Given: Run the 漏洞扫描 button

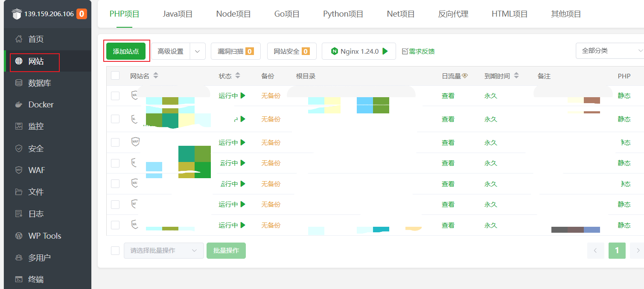Looking at the screenshot, I should (x=236, y=51).
